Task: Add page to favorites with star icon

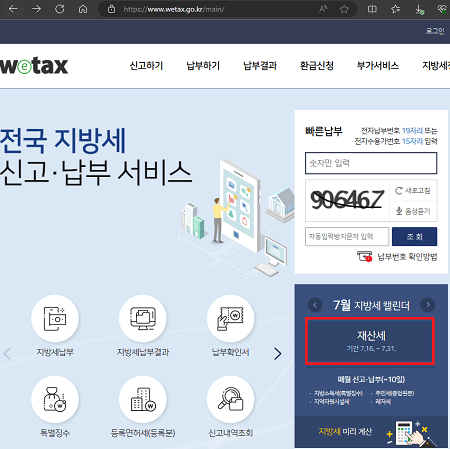Action: point(344,9)
